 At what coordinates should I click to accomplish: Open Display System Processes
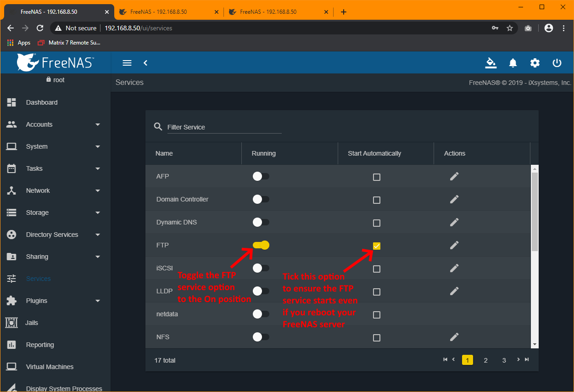[x=55, y=387]
